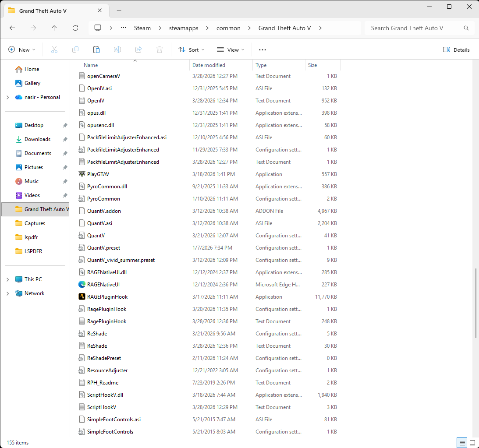Click the Copy icon in toolbar

(x=75, y=50)
